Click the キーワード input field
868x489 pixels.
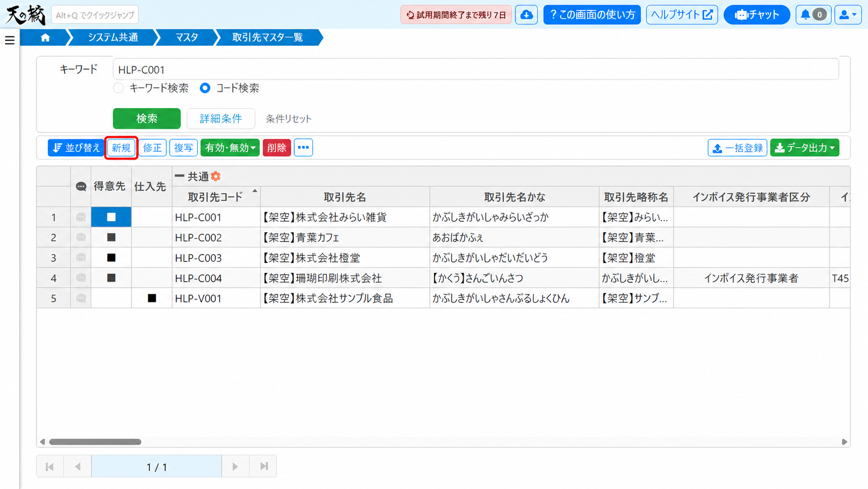pos(476,69)
